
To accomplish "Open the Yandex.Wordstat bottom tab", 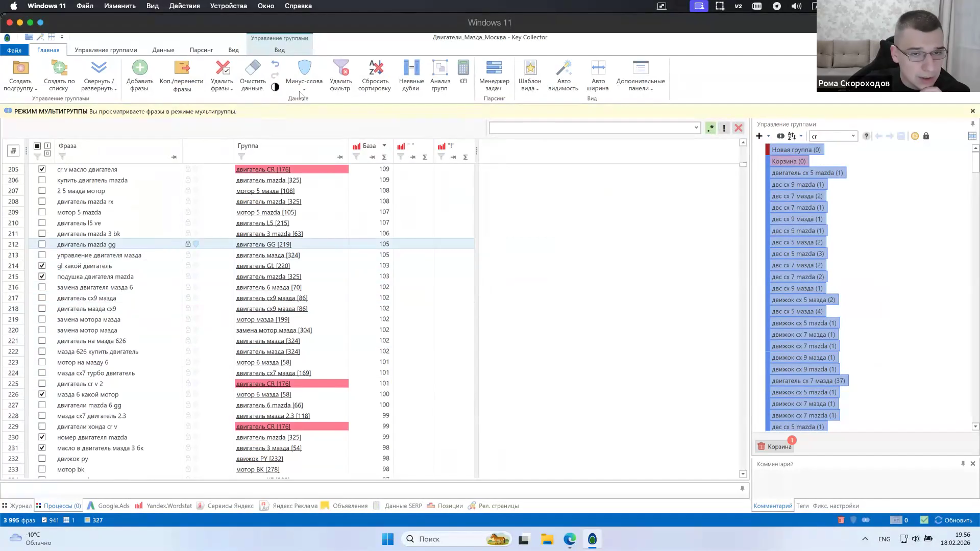I will [164, 506].
